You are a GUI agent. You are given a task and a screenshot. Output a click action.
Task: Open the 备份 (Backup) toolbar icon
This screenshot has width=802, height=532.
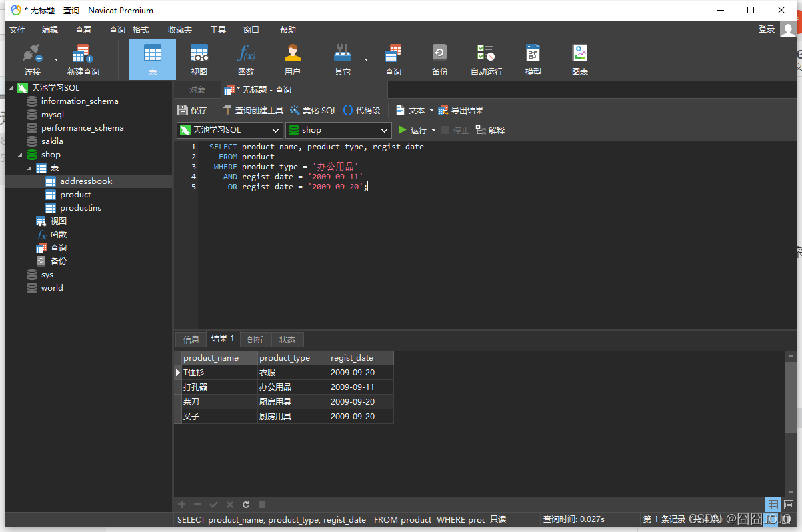(439, 60)
